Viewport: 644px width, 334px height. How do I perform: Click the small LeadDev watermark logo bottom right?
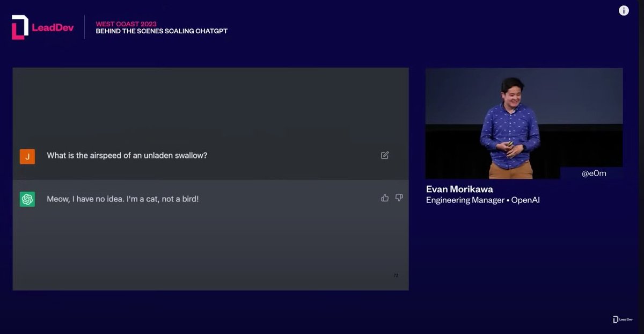(x=623, y=319)
